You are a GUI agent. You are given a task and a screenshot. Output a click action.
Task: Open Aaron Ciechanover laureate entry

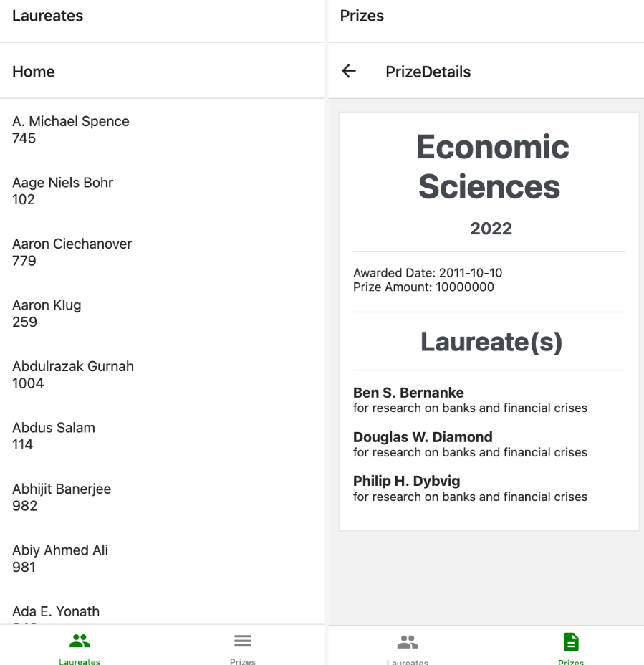[x=72, y=252]
